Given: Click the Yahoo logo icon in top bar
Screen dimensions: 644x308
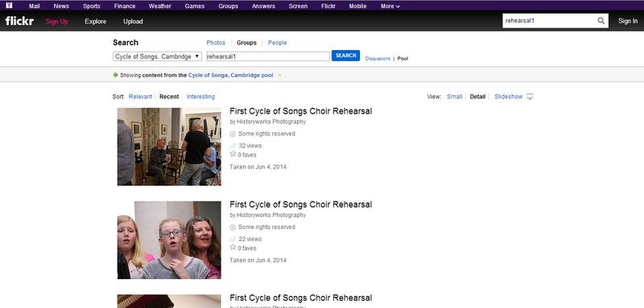Looking at the screenshot, I should [9, 6].
